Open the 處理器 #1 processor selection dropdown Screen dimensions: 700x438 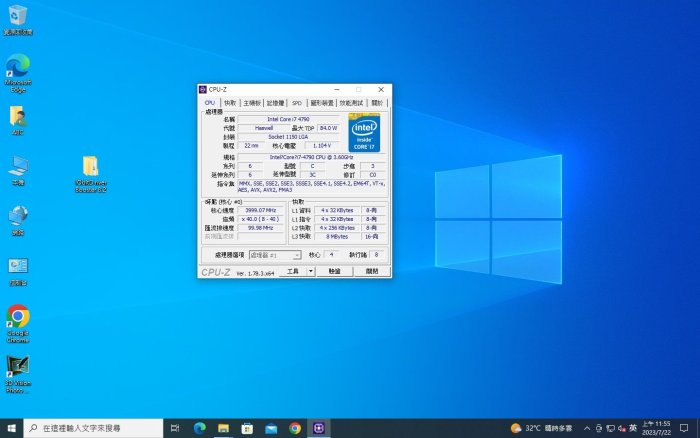point(275,255)
